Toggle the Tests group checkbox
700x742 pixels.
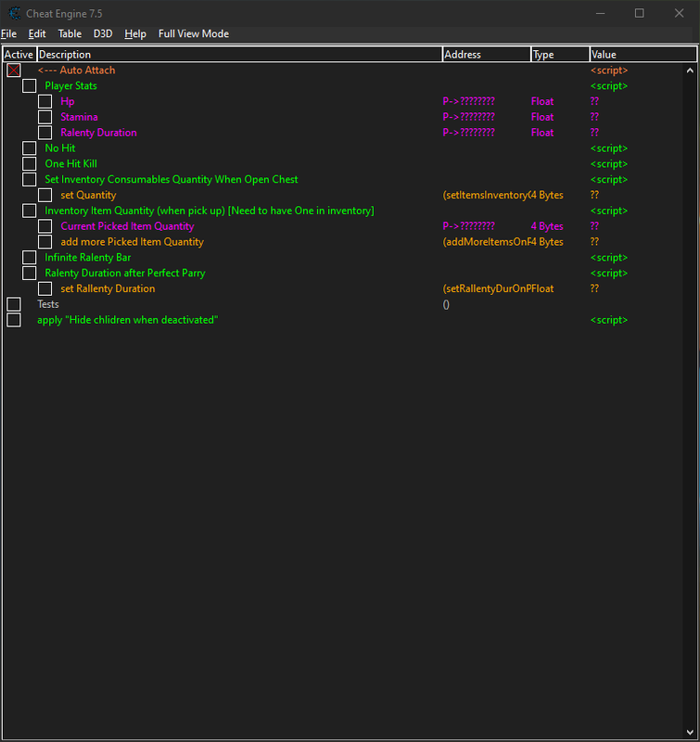click(x=14, y=304)
